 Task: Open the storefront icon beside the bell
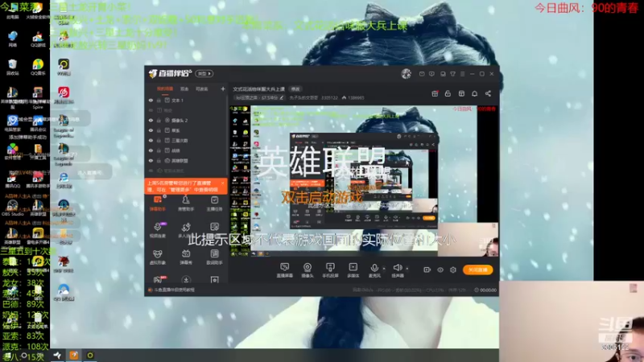(461, 93)
